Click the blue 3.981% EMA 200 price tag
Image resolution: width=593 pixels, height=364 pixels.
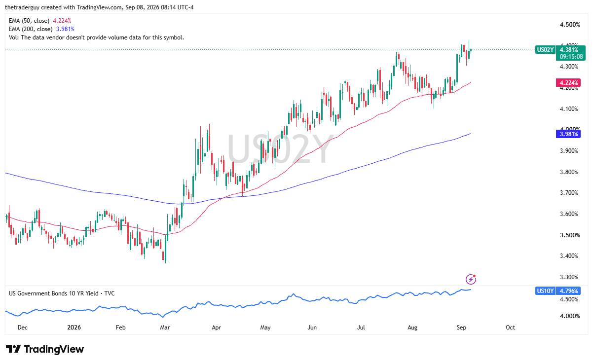click(568, 134)
